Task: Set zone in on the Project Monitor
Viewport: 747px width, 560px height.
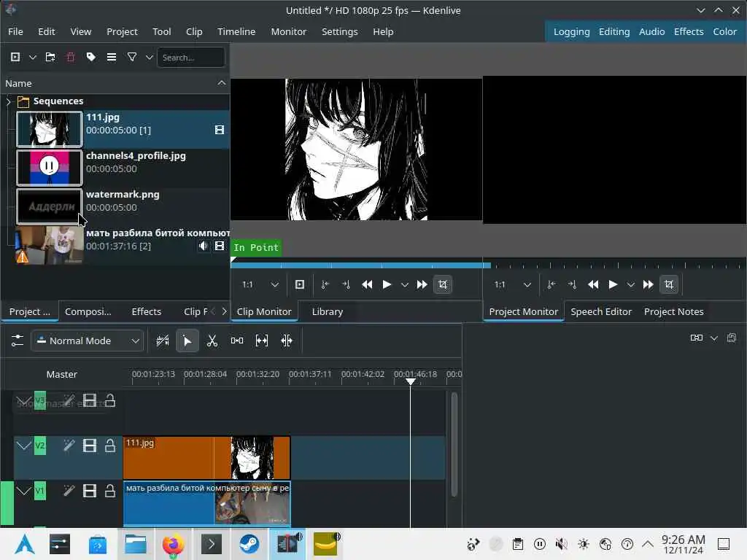Action: [x=551, y=284]
